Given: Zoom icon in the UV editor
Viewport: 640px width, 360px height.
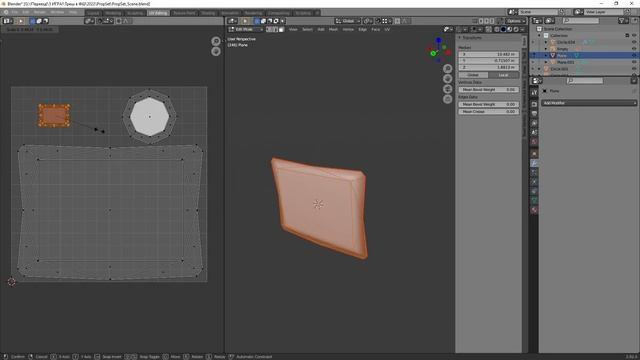Looking at the screenshot, I should click(216, 41).
